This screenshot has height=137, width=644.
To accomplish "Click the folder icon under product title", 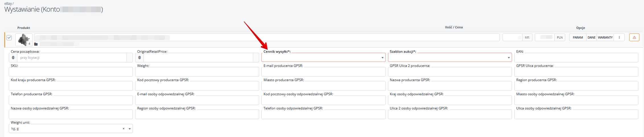I will point(36,44).
